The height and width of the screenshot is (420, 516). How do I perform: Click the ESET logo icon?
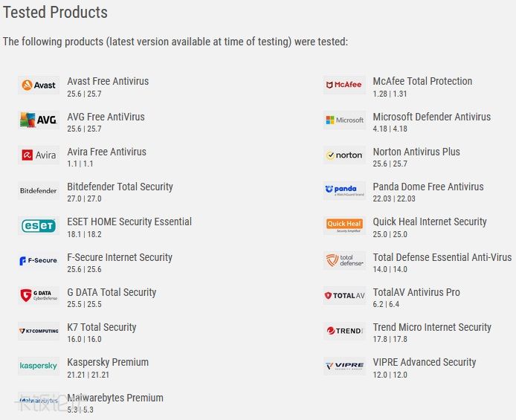pos(39,225)
